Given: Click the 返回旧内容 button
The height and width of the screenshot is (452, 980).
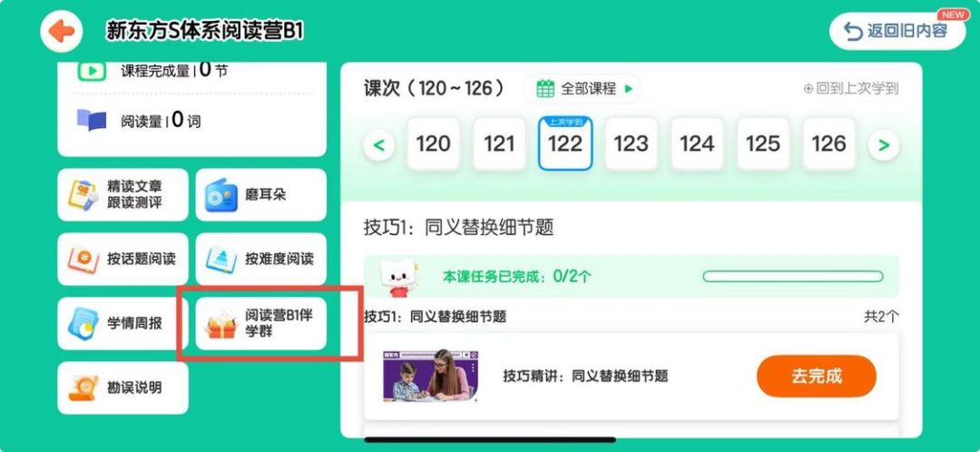Looking at the screenshot, I should tap(897, 31).
